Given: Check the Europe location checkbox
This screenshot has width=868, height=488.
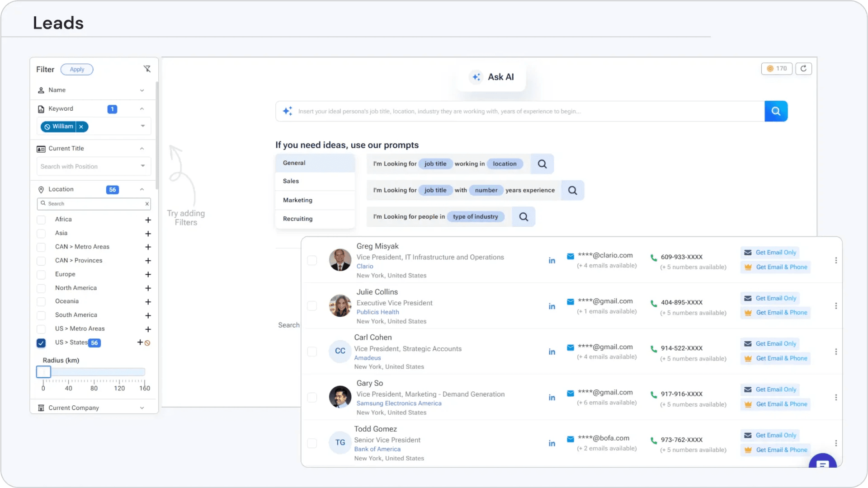Looking at the screenshot, I should tap(41, 275).
